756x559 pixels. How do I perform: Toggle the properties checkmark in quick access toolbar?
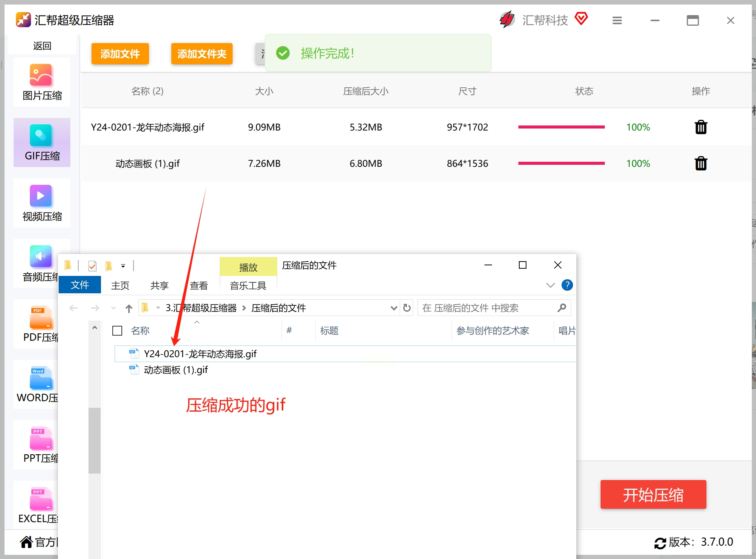[x=92, y=266]
